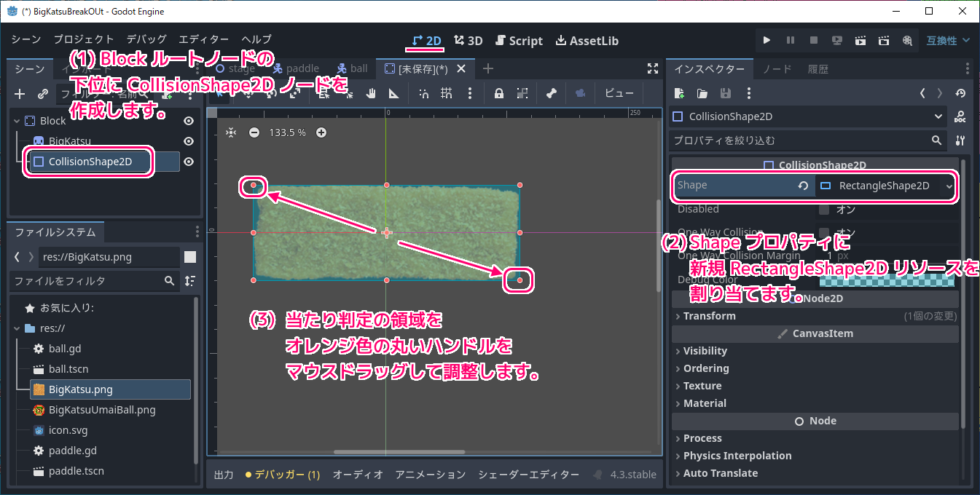Instantiate a scene file as child (link icon)
Screen dimensions: 980x495
[43, 94]
